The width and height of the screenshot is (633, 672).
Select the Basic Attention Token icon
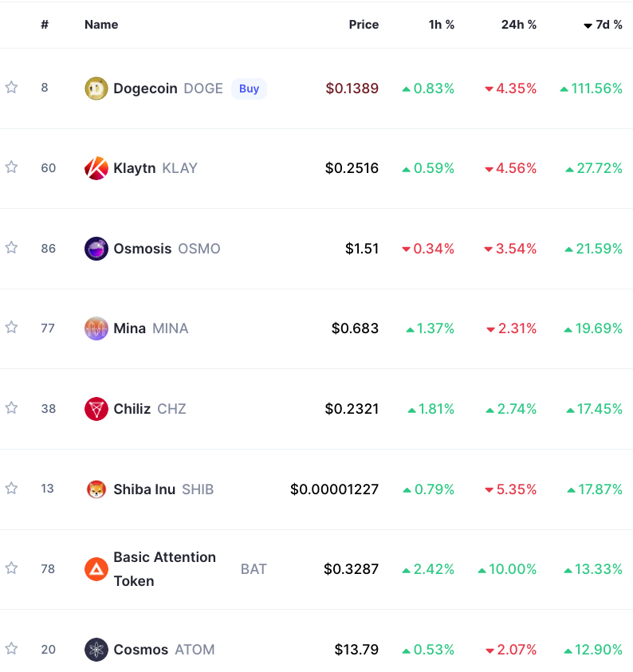tap(96, 569)
